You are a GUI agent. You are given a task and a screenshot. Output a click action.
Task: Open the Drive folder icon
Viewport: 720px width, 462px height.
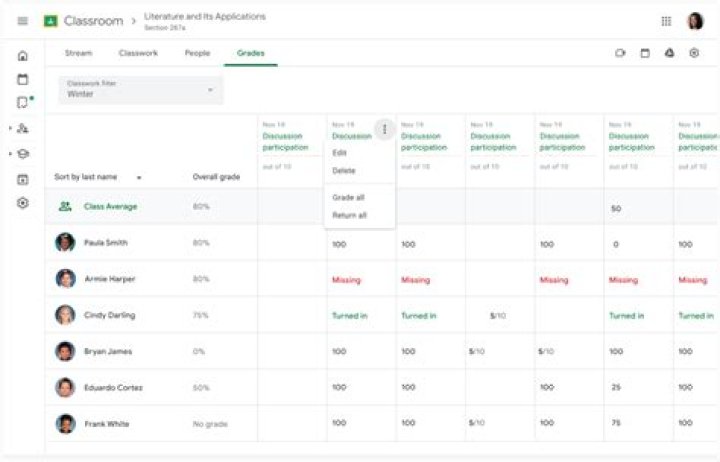pos(669,53)
